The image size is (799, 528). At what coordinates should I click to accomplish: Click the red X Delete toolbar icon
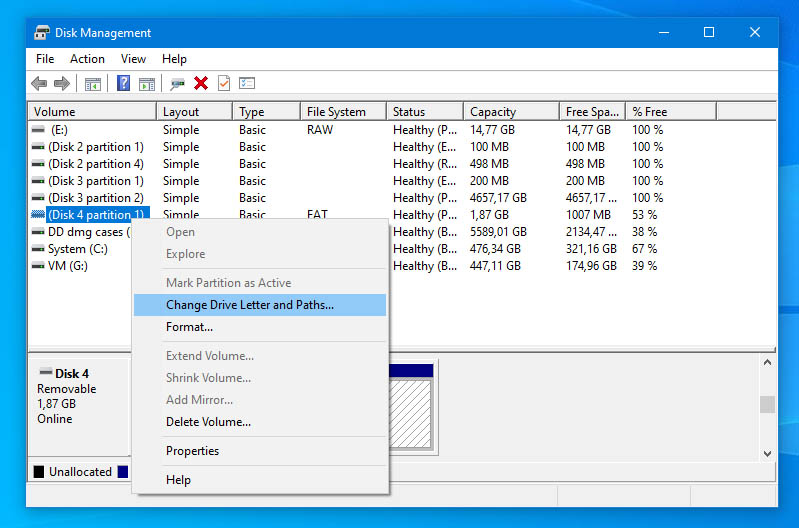click(x=201, y=84)
